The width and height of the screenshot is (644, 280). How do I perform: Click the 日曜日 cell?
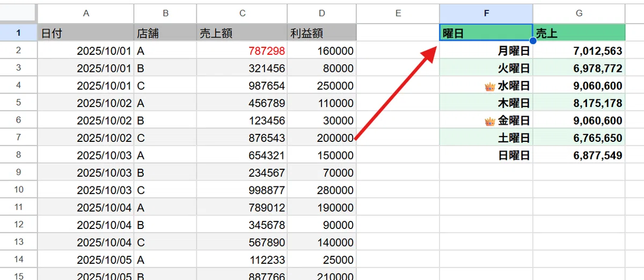(x=486, y=155)
